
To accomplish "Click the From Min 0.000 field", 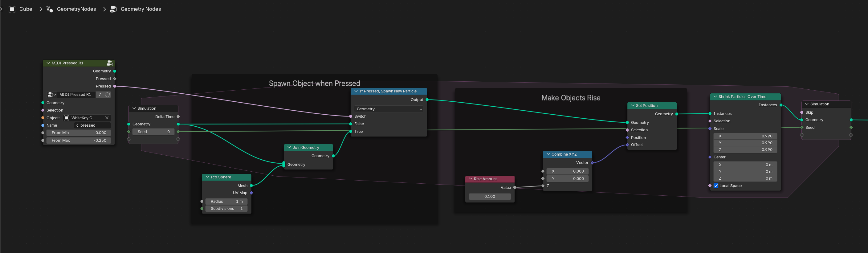I will coord(79,133).
